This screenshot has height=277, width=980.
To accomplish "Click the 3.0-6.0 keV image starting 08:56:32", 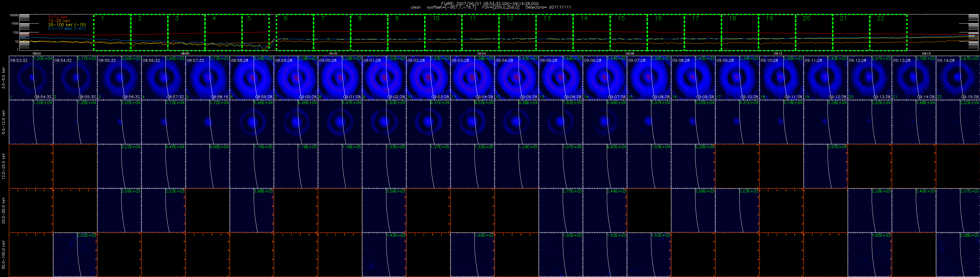I will [163, 78].
